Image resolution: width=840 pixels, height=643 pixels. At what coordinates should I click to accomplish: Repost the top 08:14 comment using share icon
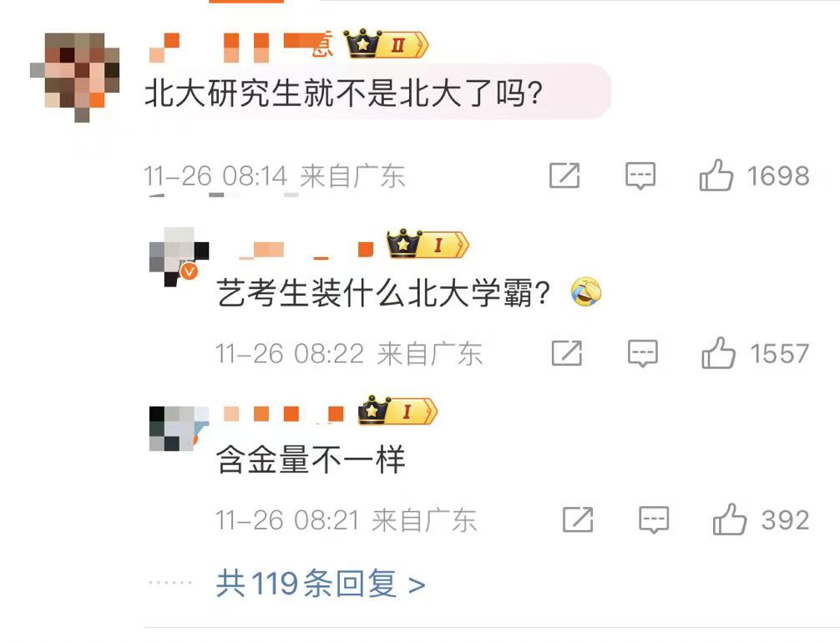564,175
